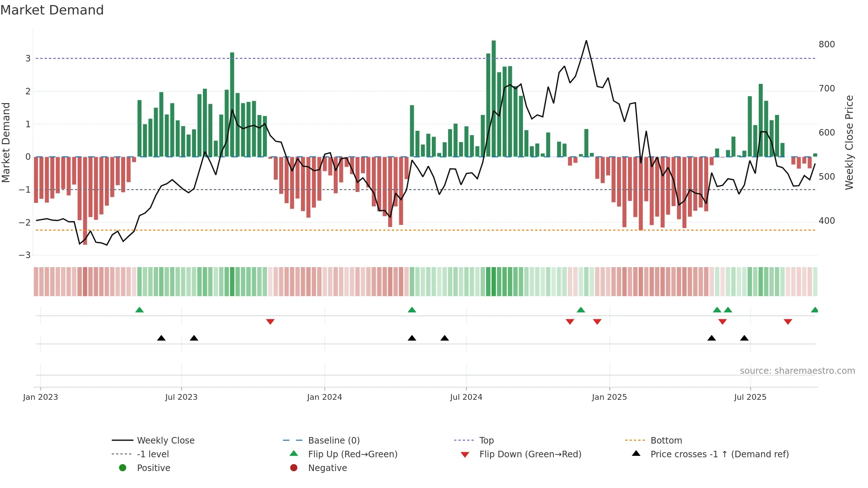Click the tallest green demand bar in mid-2024
This screenshot has height=488, width=868.
point(494,98)
